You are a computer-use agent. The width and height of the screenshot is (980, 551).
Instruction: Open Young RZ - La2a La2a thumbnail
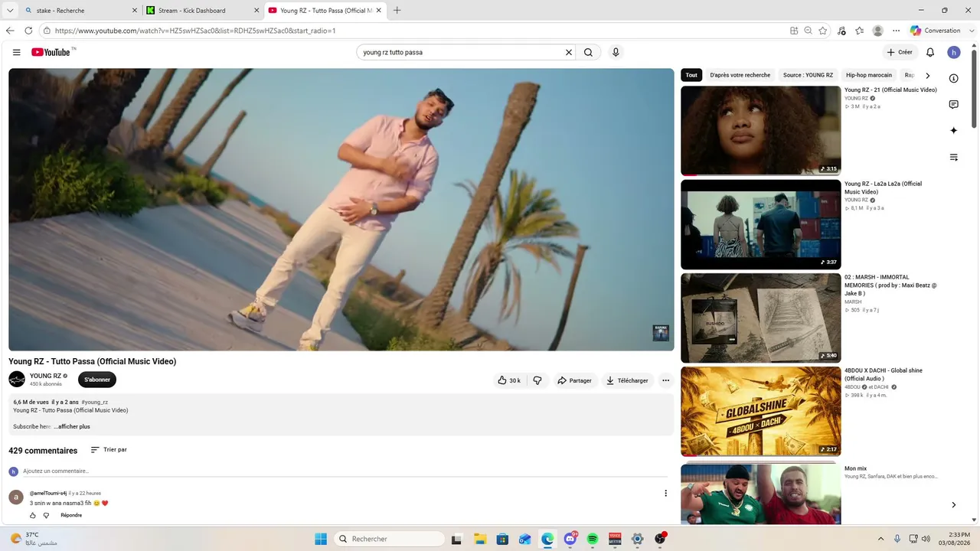coord(760,224)
